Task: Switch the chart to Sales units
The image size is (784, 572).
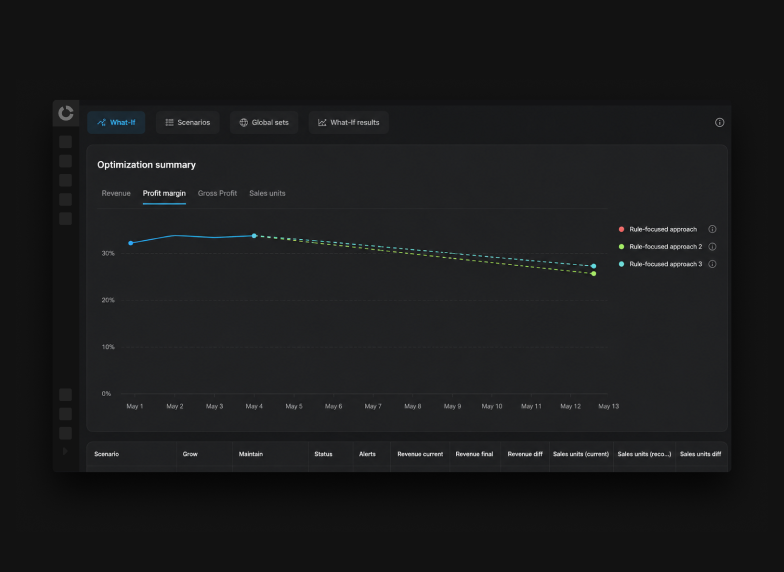Action: pos(267,194)
